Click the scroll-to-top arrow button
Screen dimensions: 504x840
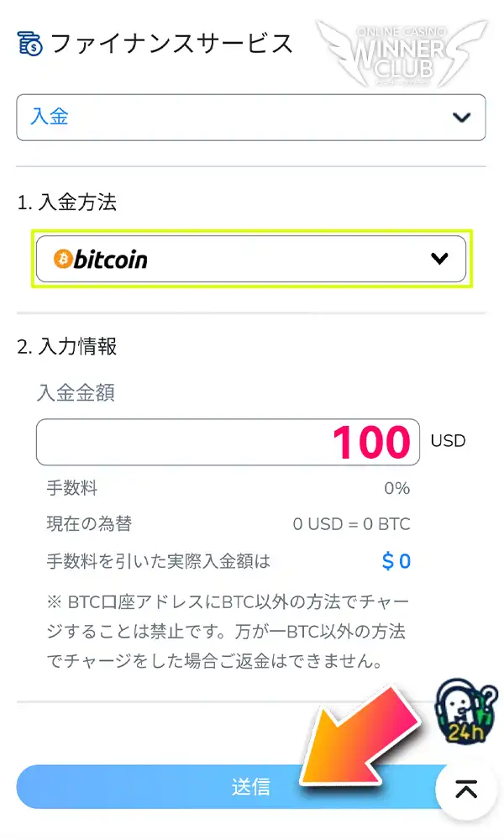click(x=465, y=788)
